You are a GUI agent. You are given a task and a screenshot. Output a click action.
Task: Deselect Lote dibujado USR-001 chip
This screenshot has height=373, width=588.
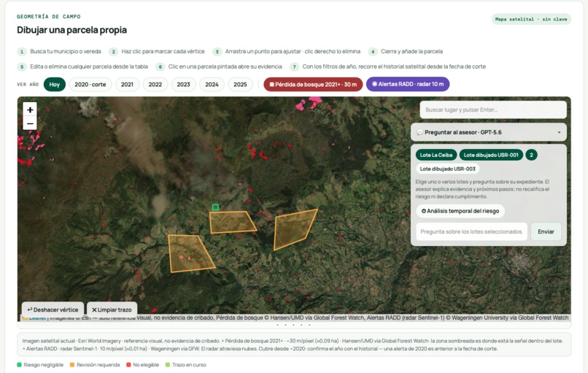[x=491, y=155]
